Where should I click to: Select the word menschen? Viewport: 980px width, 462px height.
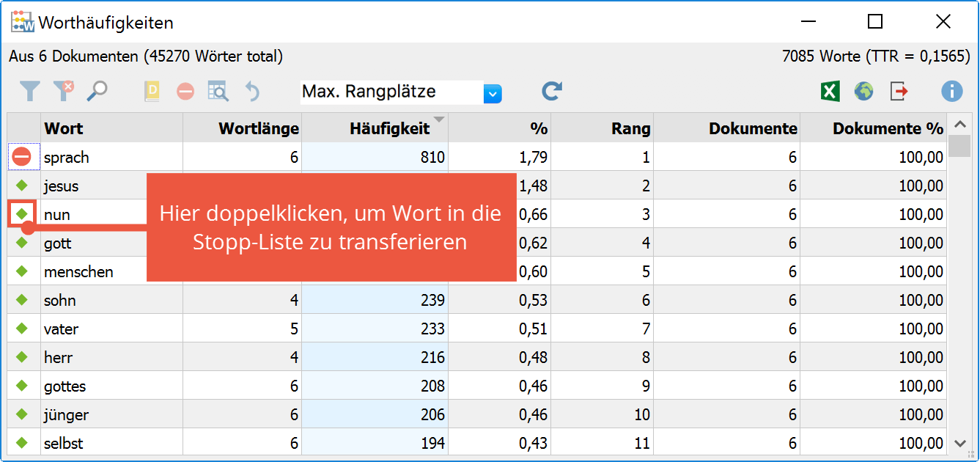coord(78,271)
